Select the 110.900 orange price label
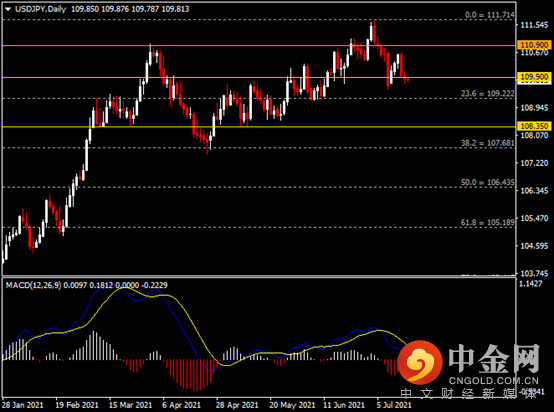Screen dimensions: 554x412 534,45
